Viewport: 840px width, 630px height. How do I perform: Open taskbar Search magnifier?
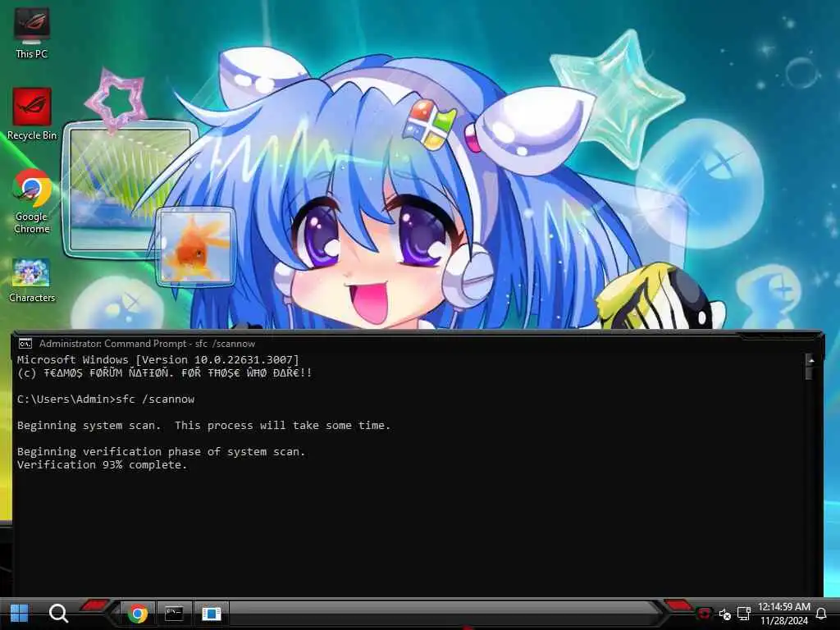[58, 614]
